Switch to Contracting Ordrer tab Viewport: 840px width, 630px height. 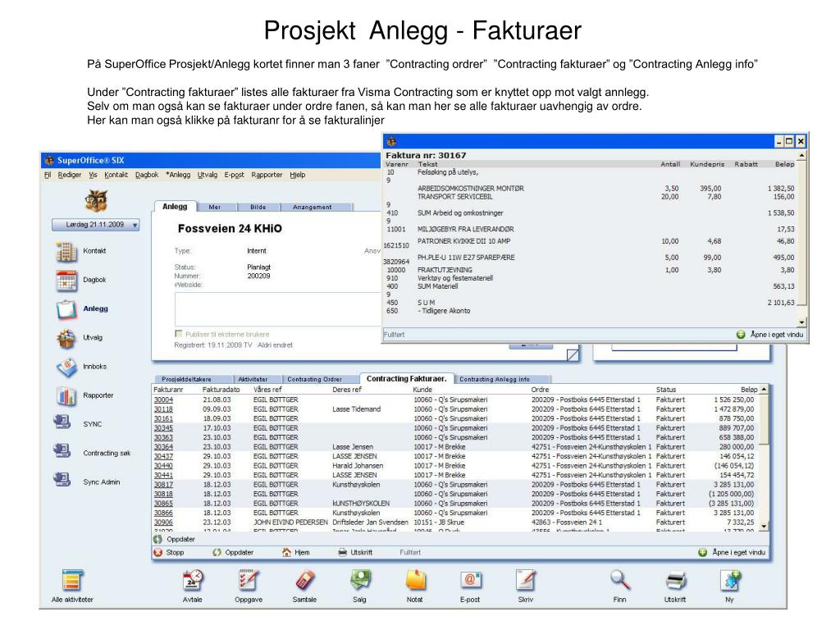point(314,379)
